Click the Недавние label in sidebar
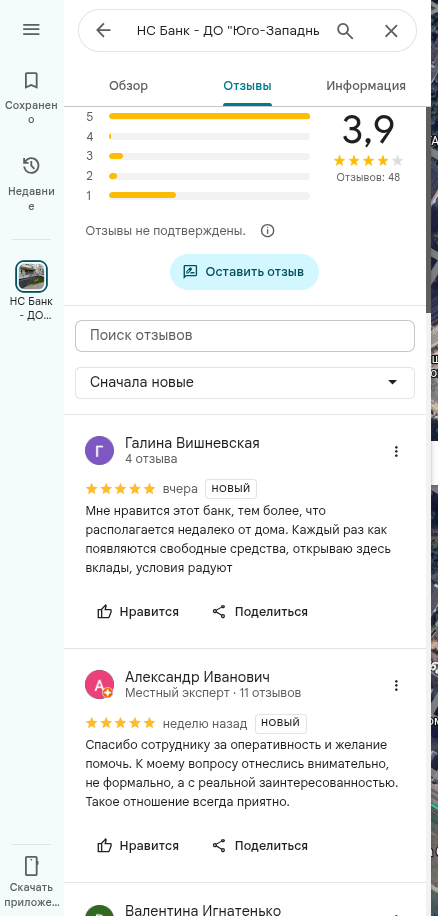 31,199
